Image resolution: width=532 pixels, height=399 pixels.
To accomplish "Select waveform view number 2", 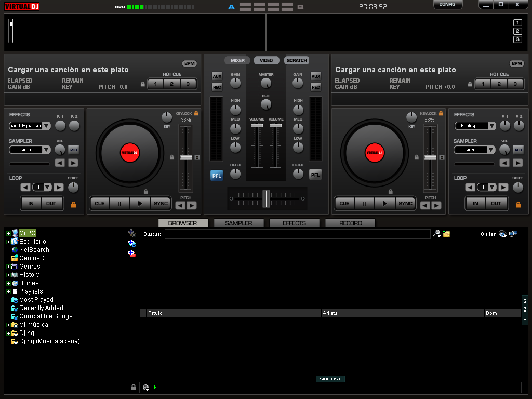I will (517, 31).
